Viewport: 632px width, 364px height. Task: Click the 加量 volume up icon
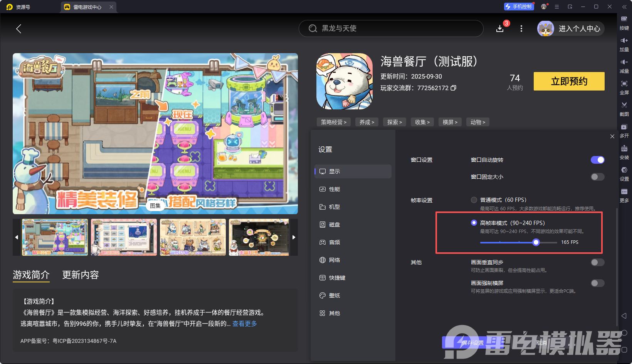[x=624, y=40]
